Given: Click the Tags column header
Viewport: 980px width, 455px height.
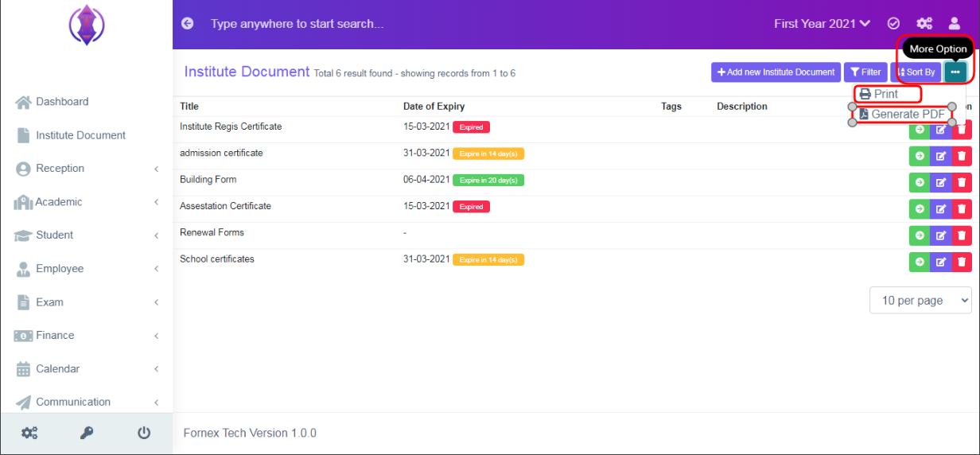Looking at the screenshot, I should [x=671, y=107].
